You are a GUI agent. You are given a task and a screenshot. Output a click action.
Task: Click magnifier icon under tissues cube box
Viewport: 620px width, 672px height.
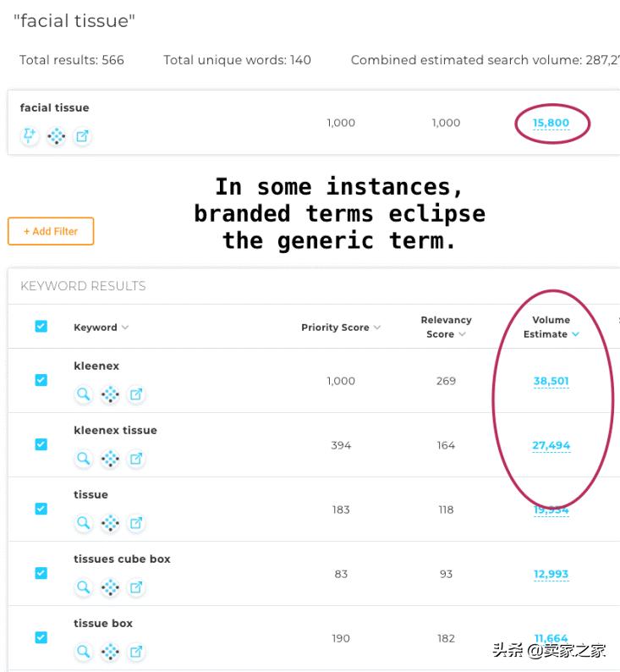pos(84,587)
